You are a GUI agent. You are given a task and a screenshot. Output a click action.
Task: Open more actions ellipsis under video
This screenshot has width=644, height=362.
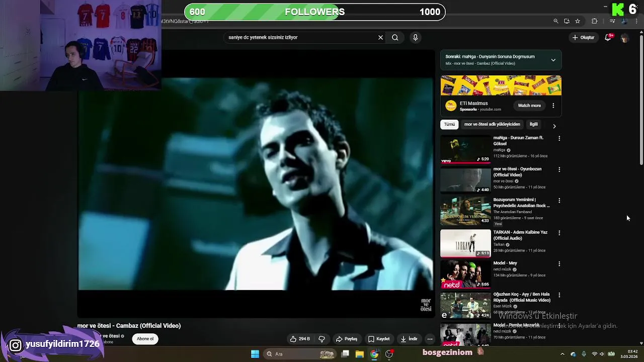click(430, 339)
